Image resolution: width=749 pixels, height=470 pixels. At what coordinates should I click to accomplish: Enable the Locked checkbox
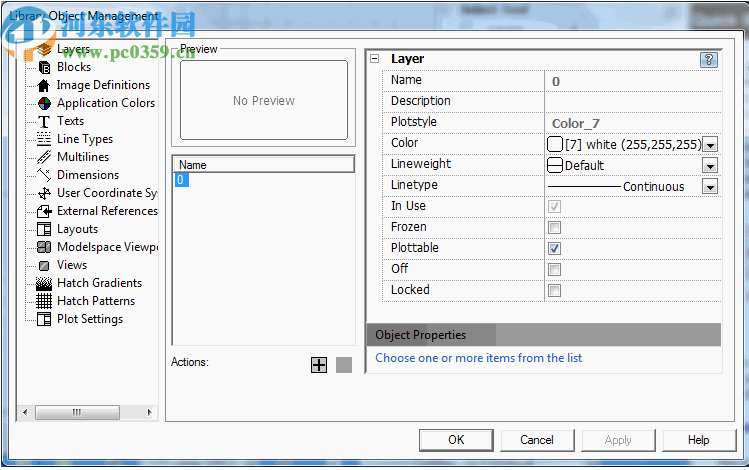555,291
